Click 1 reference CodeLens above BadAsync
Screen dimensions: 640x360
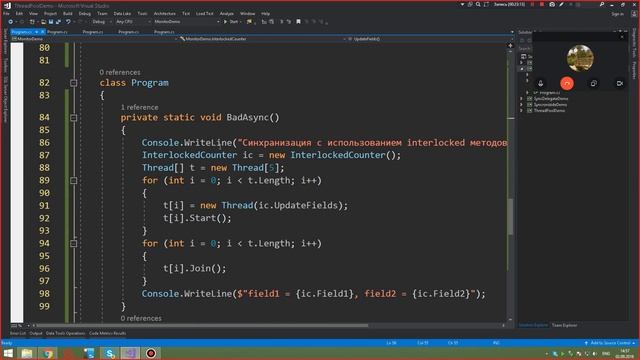[139, 107]
